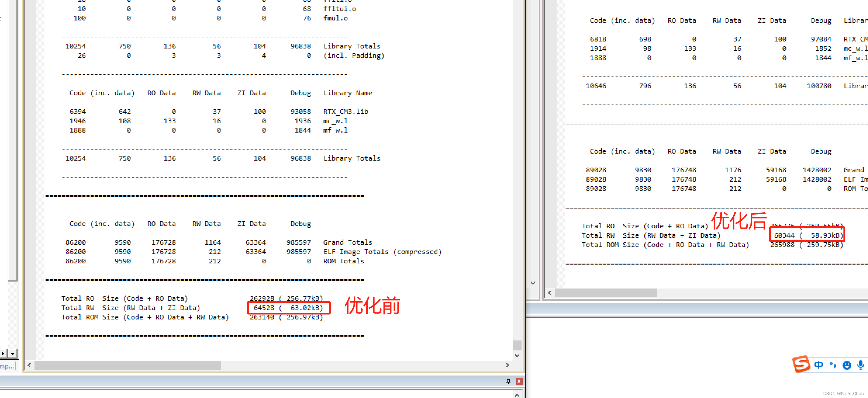This screenshot has height=398, width=868.
Task: Click 'fmul.o' entry in left window
Action: point(335,18)
